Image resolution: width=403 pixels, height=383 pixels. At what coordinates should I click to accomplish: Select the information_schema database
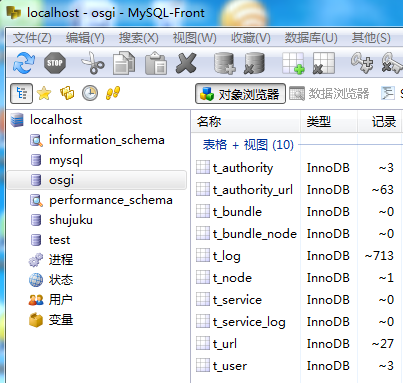pos(107,140)
